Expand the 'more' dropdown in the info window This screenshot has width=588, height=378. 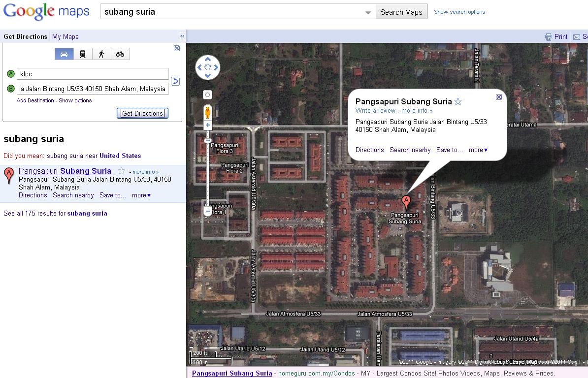[x=478, y=150]
